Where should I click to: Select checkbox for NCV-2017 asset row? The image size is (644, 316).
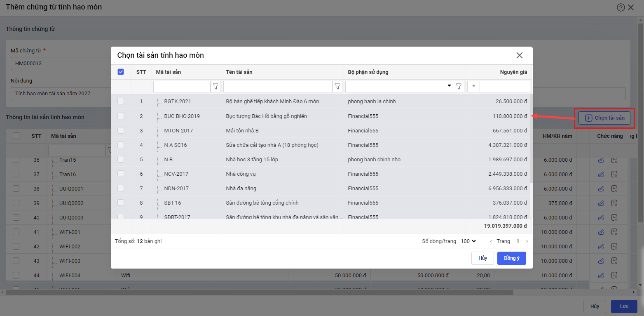coord(121,174)
